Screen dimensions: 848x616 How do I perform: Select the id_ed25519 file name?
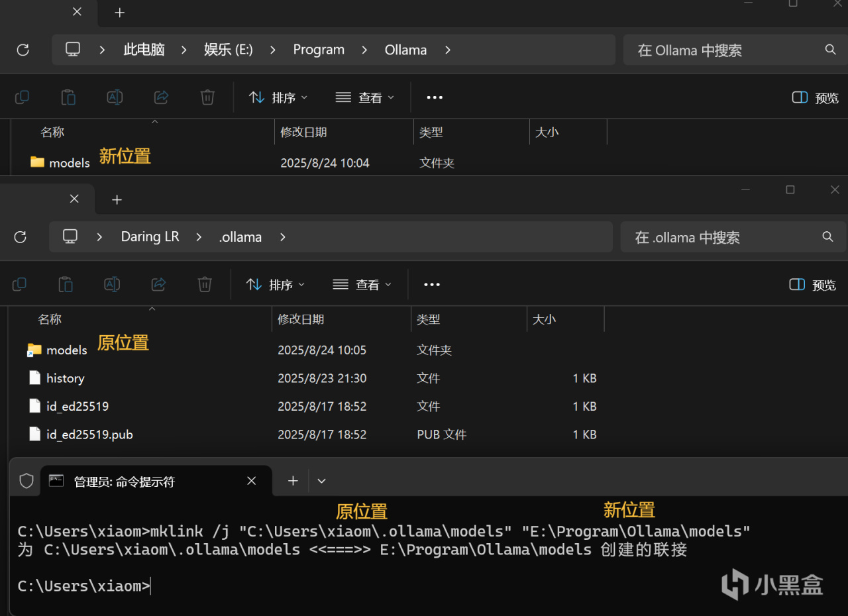pos(78,406)
